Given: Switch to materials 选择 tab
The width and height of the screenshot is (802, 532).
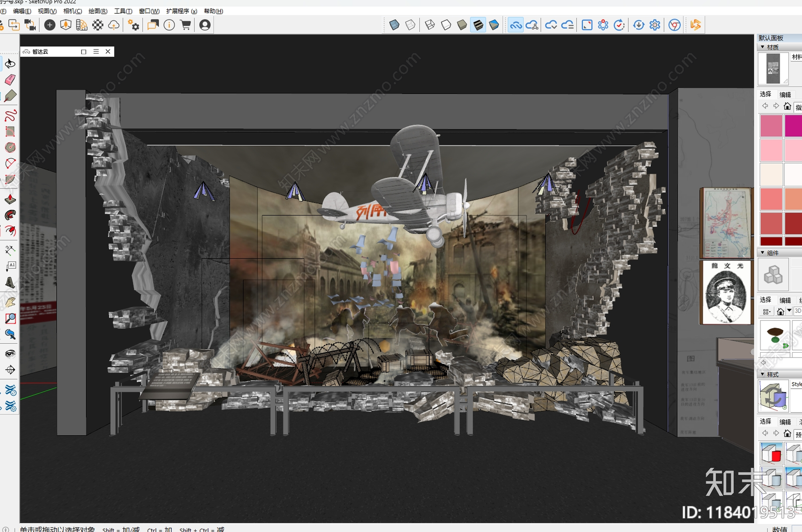Looking at the screenshot, I should pyautogui.click(x=765, y=94).
